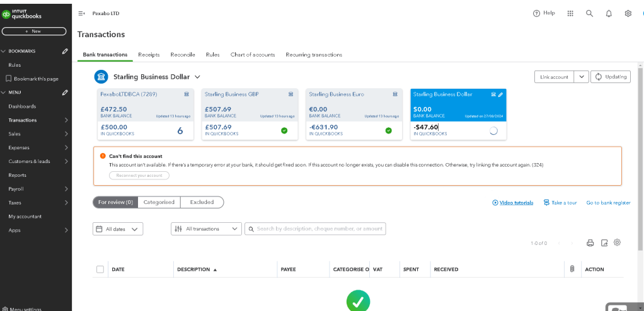The width and height of the screenshot is (644, 311).
Task: Click the blue bank account icon
Action: coord(101,77)
